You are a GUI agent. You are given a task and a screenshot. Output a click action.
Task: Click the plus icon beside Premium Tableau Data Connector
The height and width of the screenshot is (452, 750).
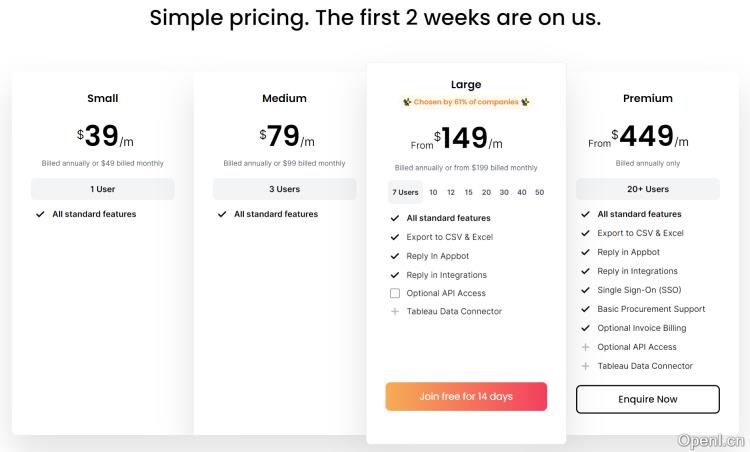click(x=585, y=366)
